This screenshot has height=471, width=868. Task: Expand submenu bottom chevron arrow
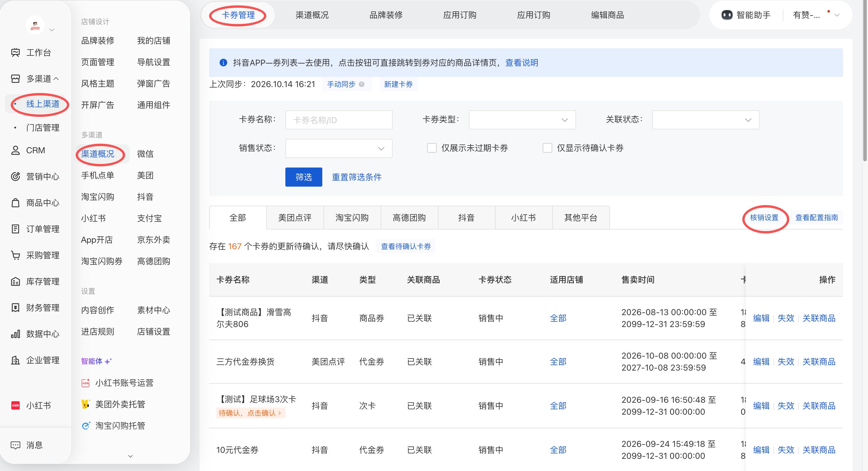130,456
